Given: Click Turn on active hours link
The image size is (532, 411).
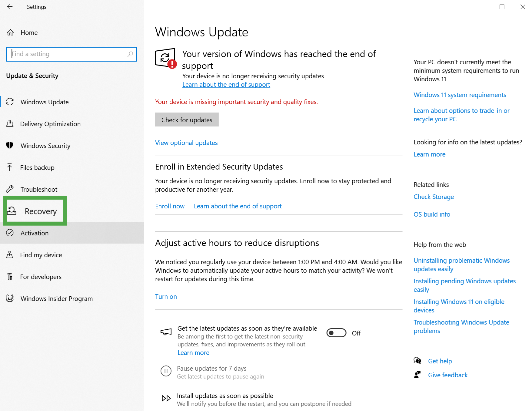Looking at the screenshot, I should coord(166,297).
